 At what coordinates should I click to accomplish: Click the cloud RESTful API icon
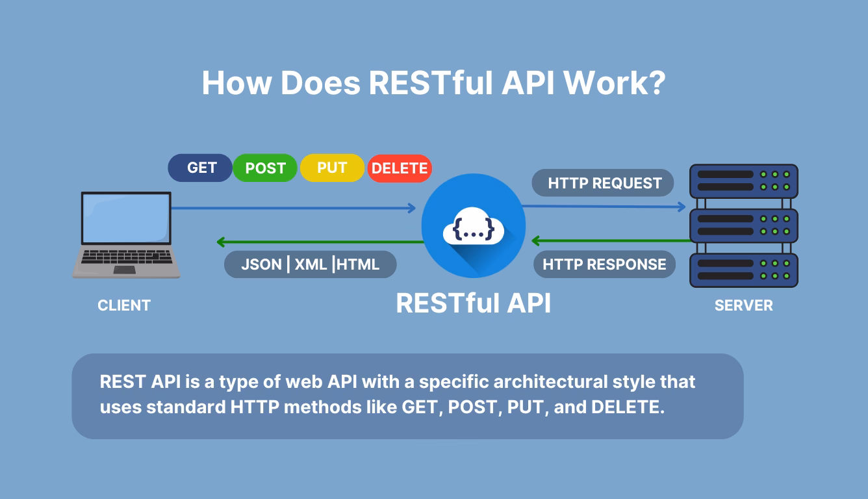click(474, 225)
